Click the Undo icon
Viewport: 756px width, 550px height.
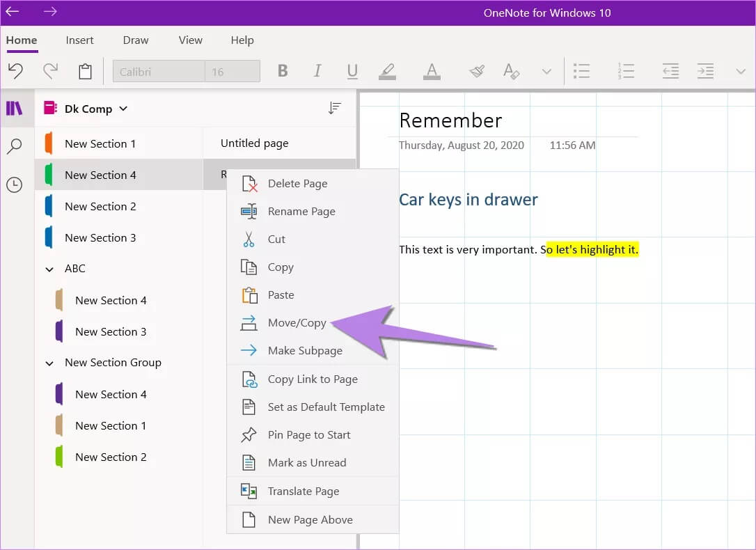tap(16, 71)
